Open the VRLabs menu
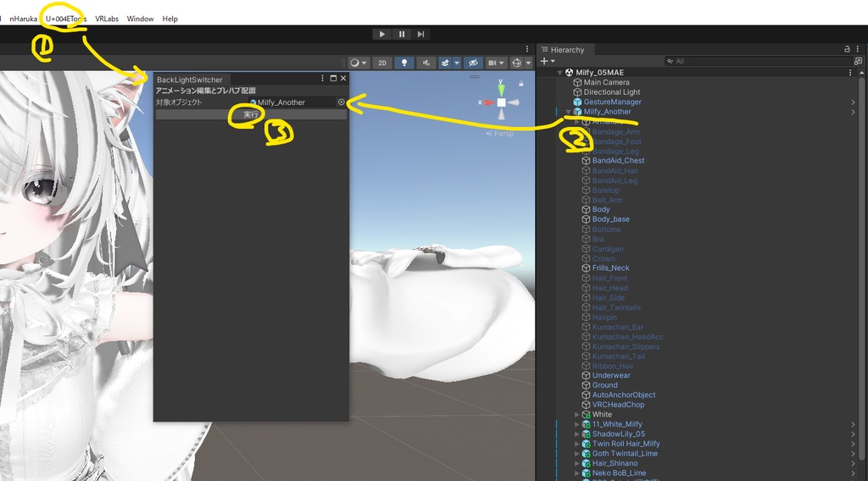Viewport: 868px width, 481px height. [107, 19]
